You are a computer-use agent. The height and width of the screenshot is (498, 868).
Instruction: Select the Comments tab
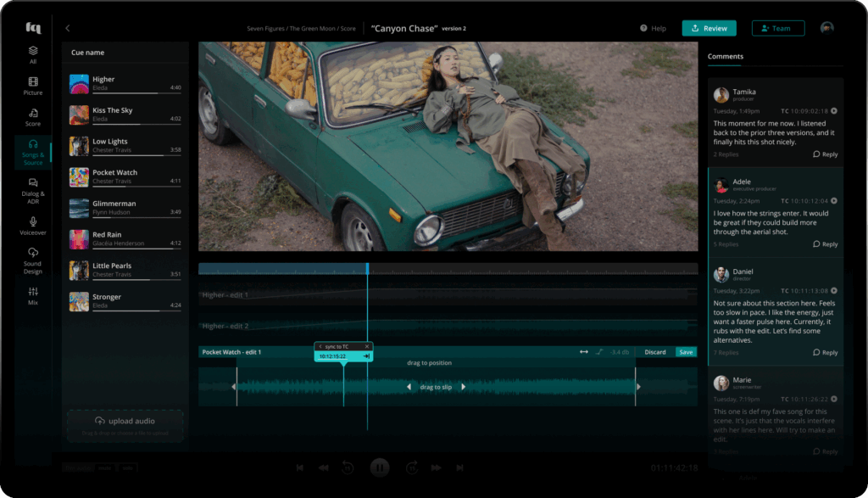(726, 57)
